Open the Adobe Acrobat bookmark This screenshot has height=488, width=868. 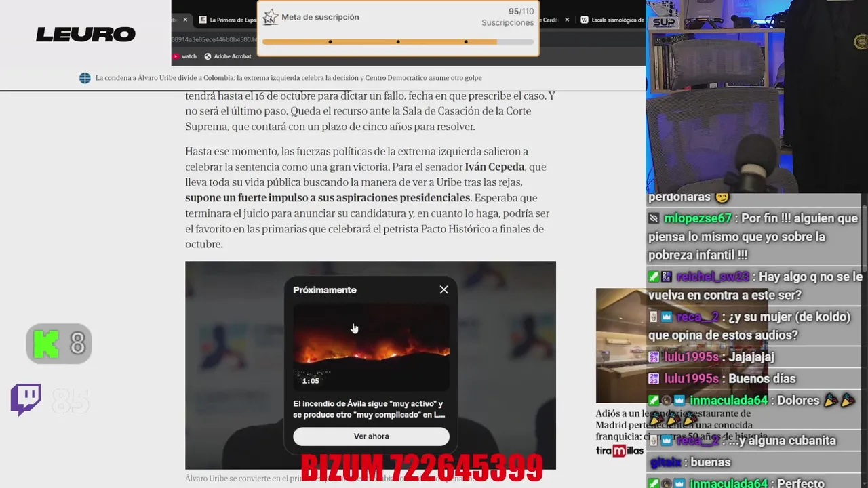pos(228,56)
